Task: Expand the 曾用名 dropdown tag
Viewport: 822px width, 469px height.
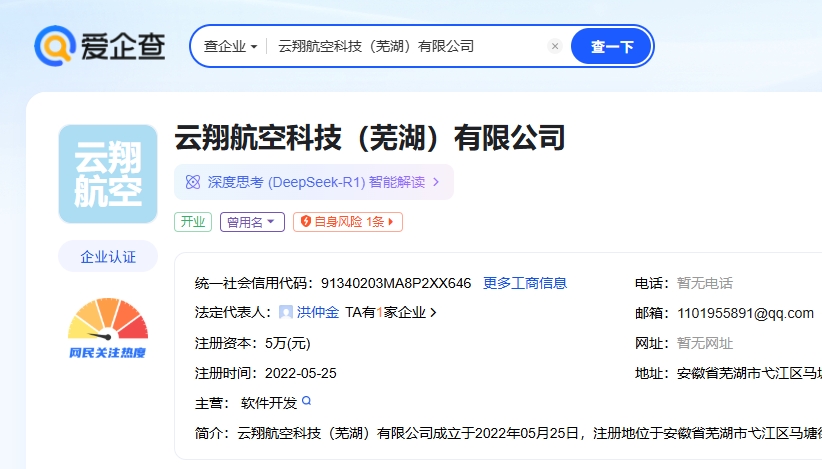Action: tap(252, 222)
